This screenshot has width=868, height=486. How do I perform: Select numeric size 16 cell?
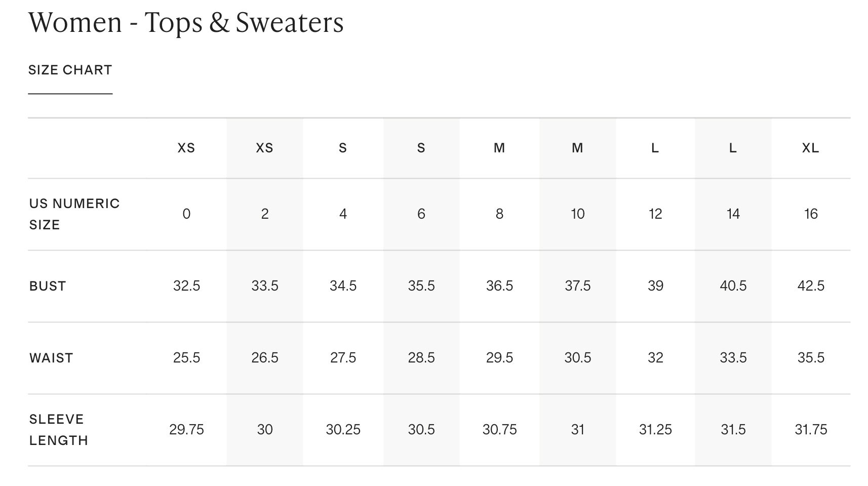(811, 214)
